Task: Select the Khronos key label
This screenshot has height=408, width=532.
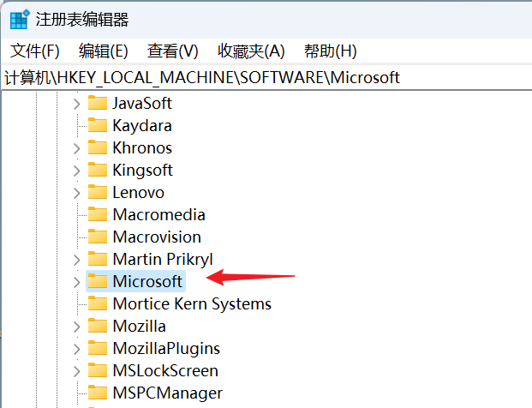Action: [x=142, y=148]
